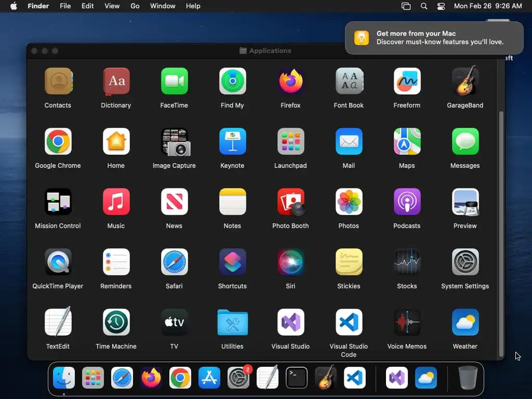Click System Settings icon in Applications window

coord(465,262)
